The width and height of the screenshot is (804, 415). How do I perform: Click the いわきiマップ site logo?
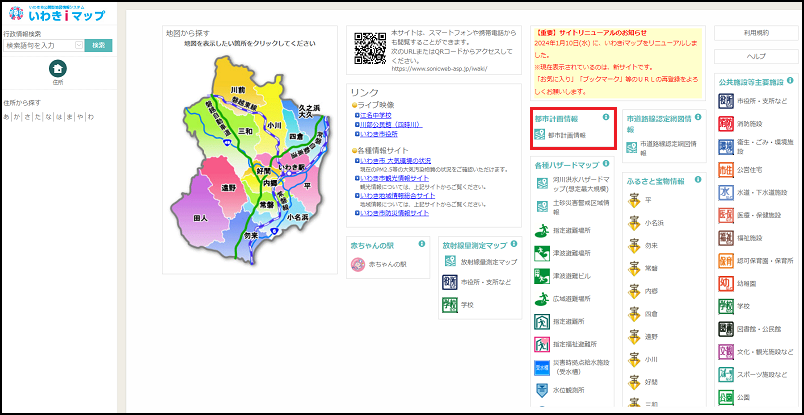(x=57, y=13)
